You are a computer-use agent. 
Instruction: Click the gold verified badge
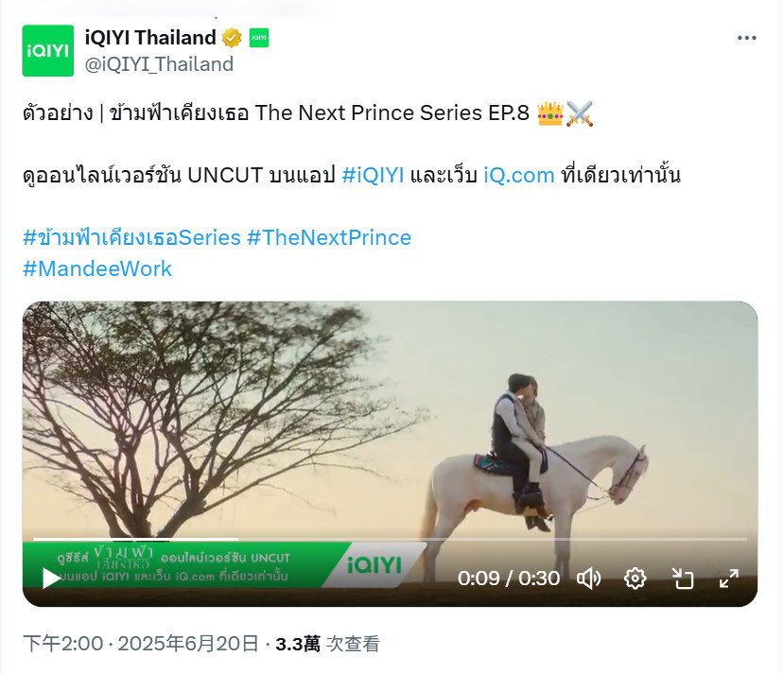click(x=232, y=38)
